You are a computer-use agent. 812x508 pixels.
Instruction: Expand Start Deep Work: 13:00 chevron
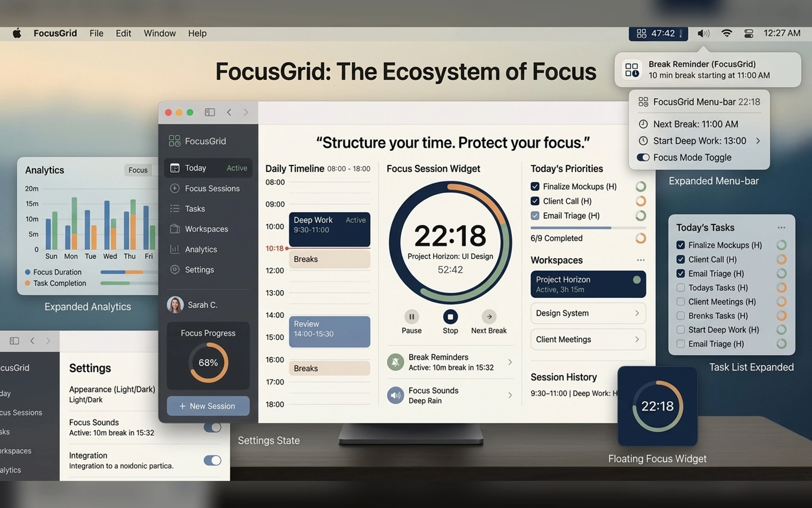(x=758, y=141)
